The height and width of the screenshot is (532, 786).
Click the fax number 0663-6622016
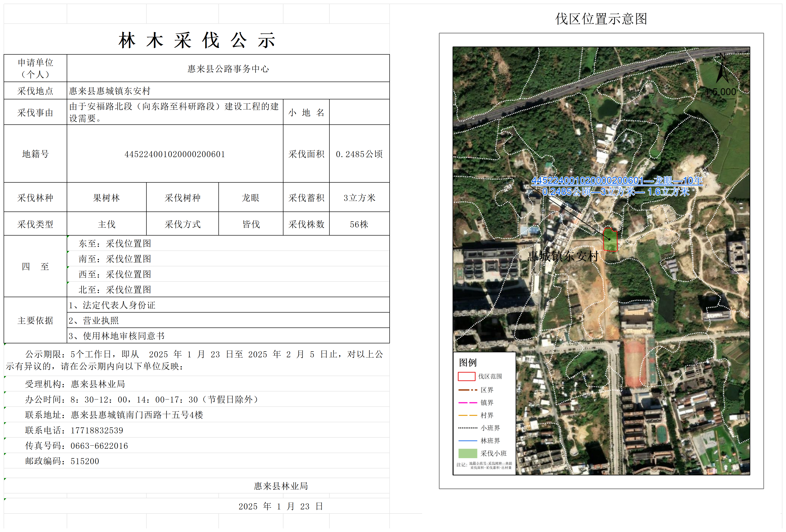[x=99, y=446]
